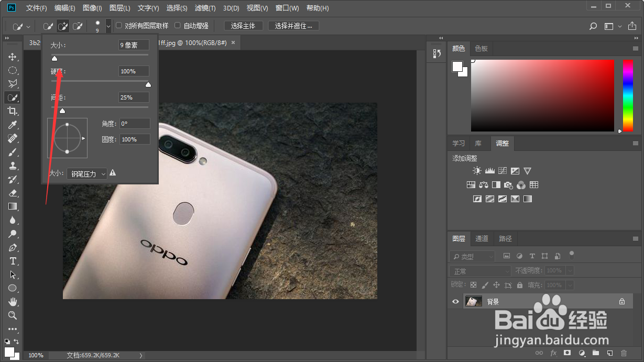Enable Auto-Enhance checkbox

click(178, 26)
